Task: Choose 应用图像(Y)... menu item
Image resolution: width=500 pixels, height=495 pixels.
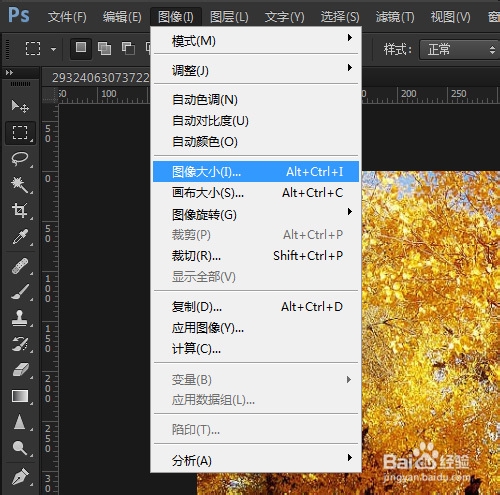Action: [256, 328]
